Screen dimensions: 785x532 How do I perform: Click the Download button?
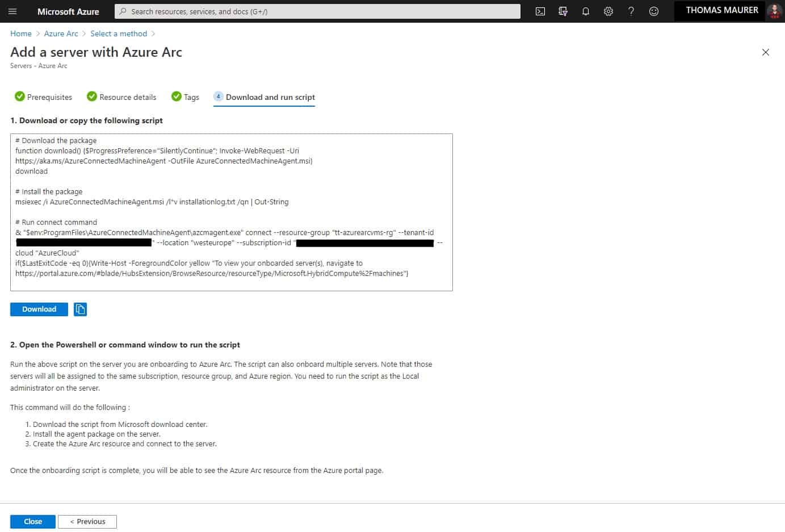[x=39, y=309]
